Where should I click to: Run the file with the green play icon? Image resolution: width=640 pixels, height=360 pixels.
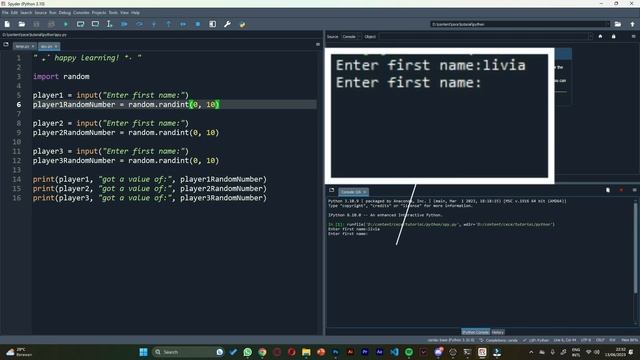pos(66,24)
